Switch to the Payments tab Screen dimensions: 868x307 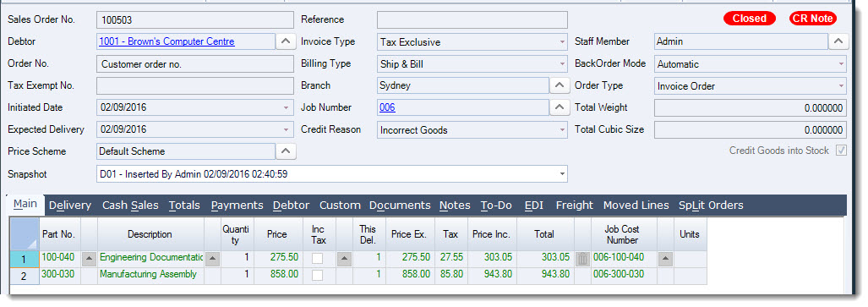point(237,205)
